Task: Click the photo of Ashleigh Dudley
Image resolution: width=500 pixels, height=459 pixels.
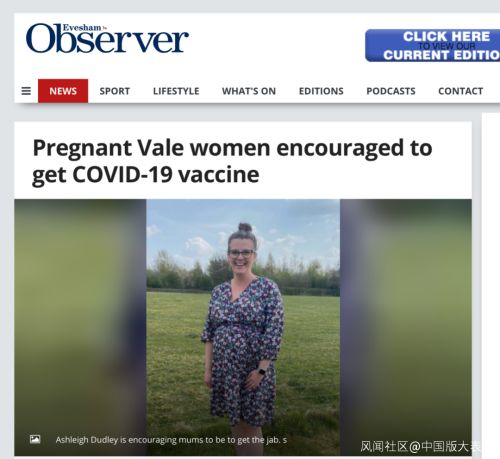Action: pyautogui.click(x=243, y=327)
